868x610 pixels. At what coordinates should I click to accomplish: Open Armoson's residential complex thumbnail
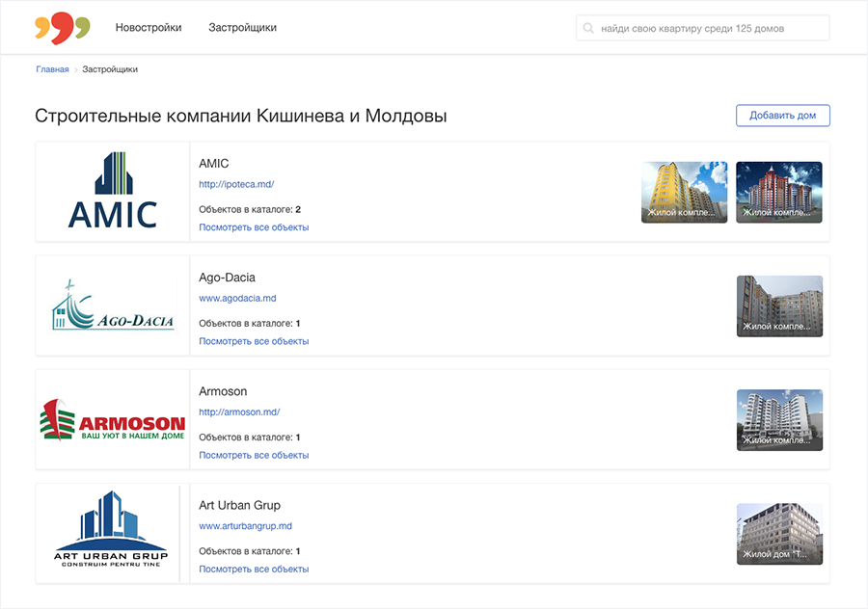[779, 420]
